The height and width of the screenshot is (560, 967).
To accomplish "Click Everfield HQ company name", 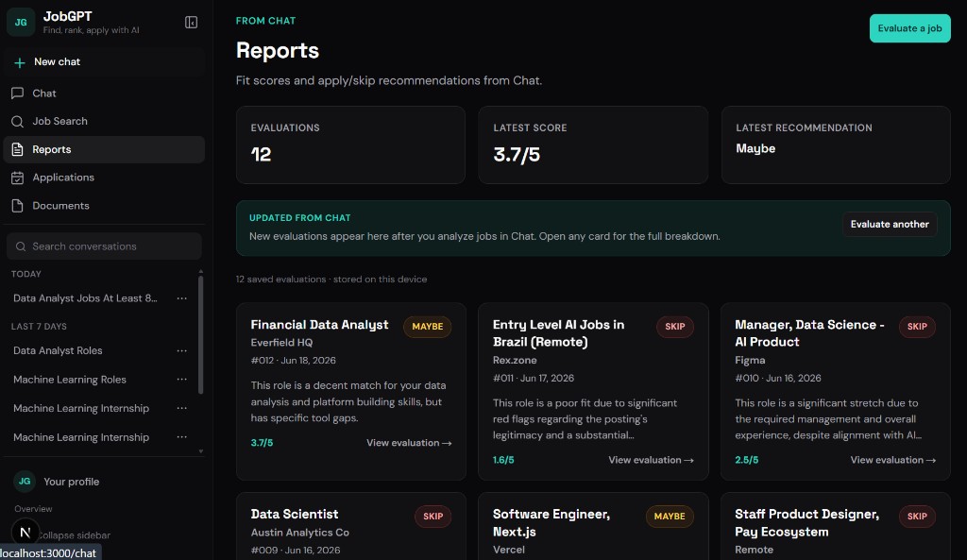I will tap(281, 343).
